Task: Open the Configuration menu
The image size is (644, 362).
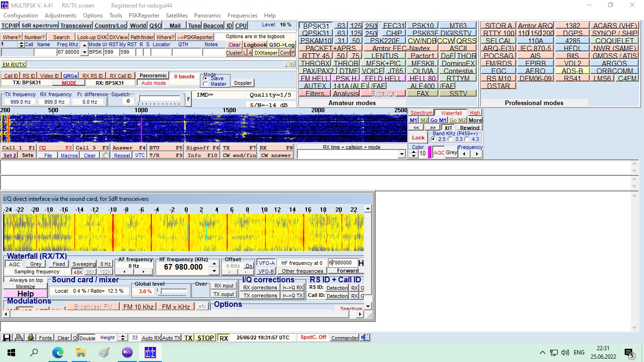Action: point(21,16)
